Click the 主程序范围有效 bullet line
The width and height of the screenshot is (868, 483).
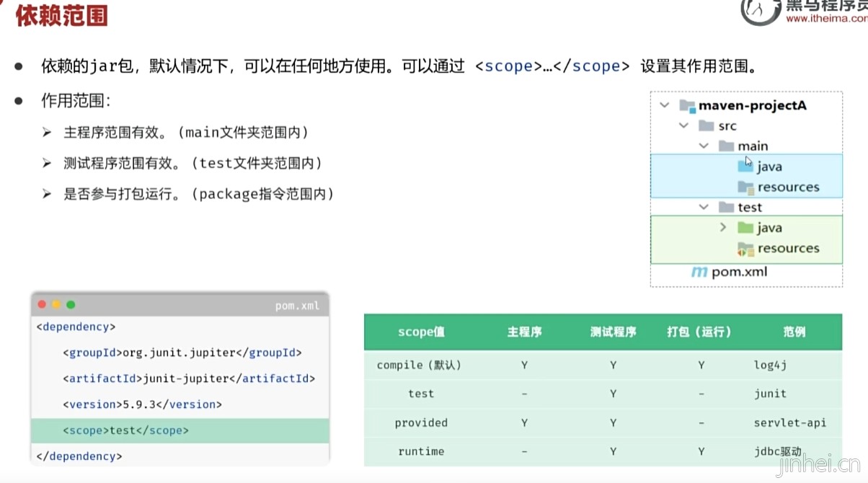pyautogui.click(x=186, y=133)
